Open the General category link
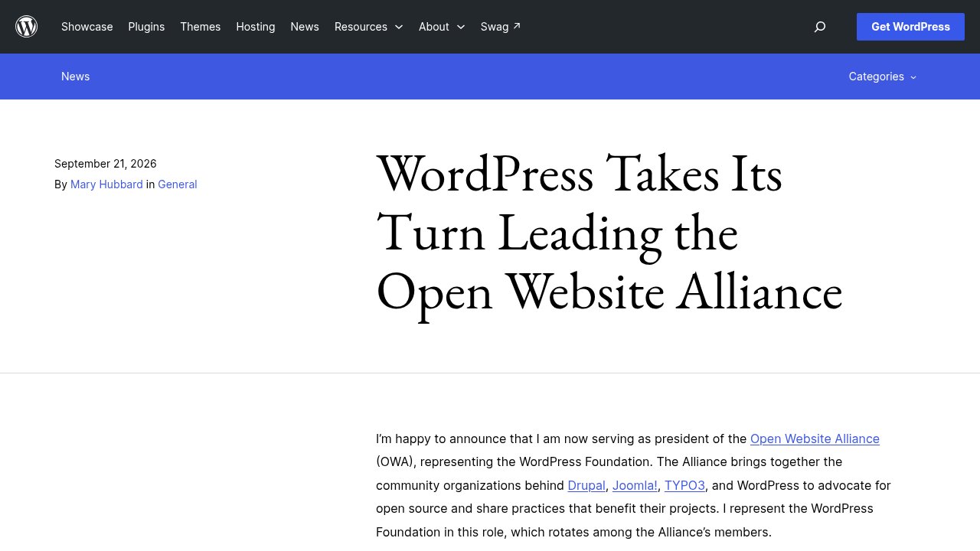 coord(178,184)
